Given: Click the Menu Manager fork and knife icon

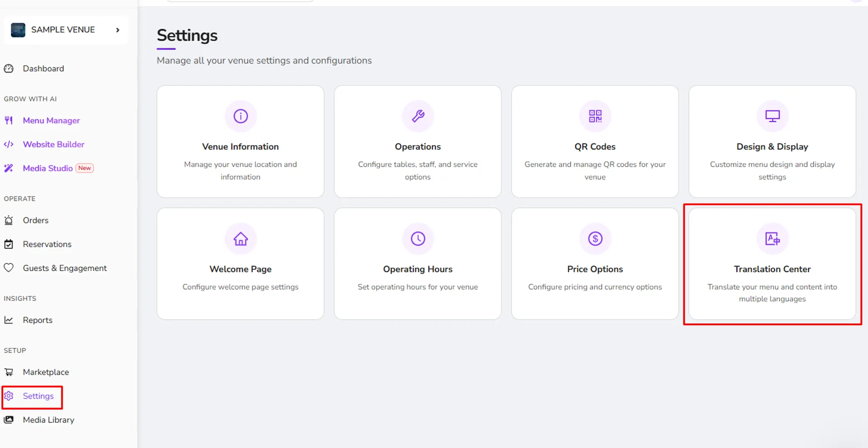Looking at the screenshot, I should pyautogui.click(x=9, y=120).
